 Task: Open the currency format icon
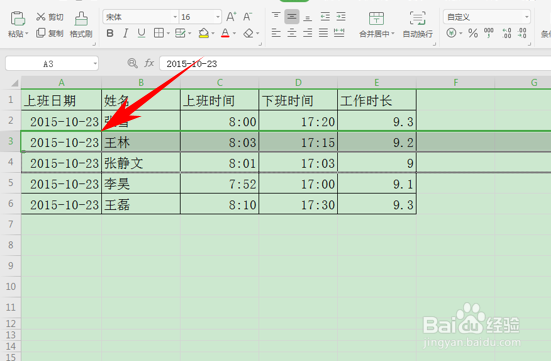(x=452, y=33)
